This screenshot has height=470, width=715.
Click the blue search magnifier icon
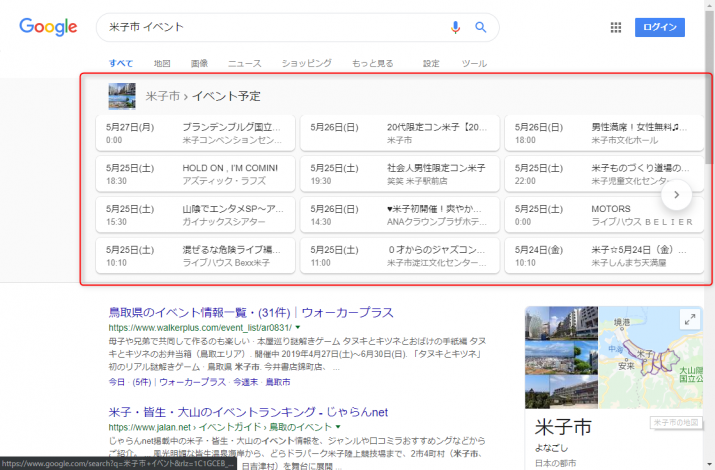(480, 27)
